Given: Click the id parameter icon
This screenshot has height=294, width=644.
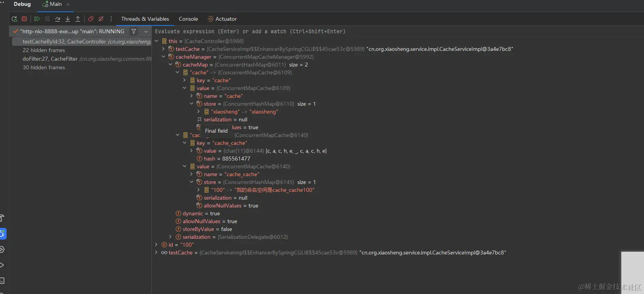Looking at the screenshot, I should pos(164,245).
